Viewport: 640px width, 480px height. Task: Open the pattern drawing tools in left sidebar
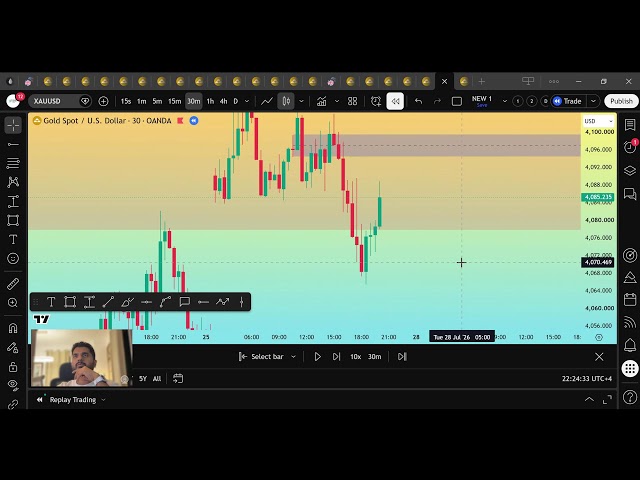click(x=13, y=182)
